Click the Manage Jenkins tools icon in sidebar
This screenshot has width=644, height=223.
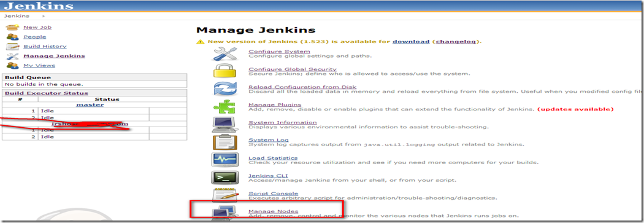pyautogui.click(x=12, y=57)
